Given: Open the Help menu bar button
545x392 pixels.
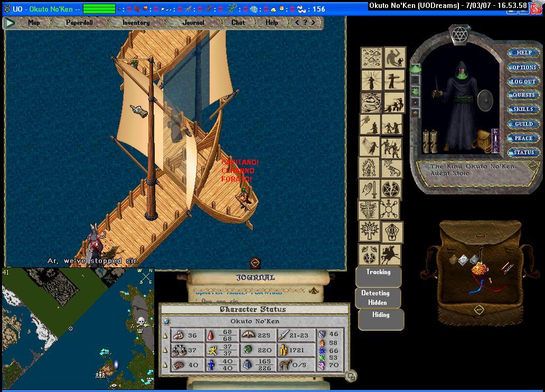Looking at the screenshot, I should pyautogui.click(x=272, y=23).
